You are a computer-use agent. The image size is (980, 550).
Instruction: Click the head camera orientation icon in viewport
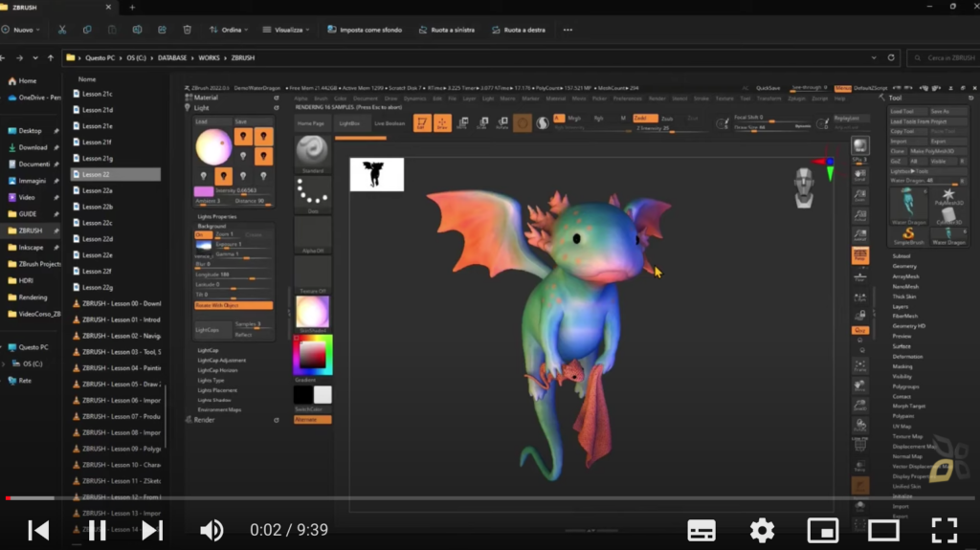(804, 187)
